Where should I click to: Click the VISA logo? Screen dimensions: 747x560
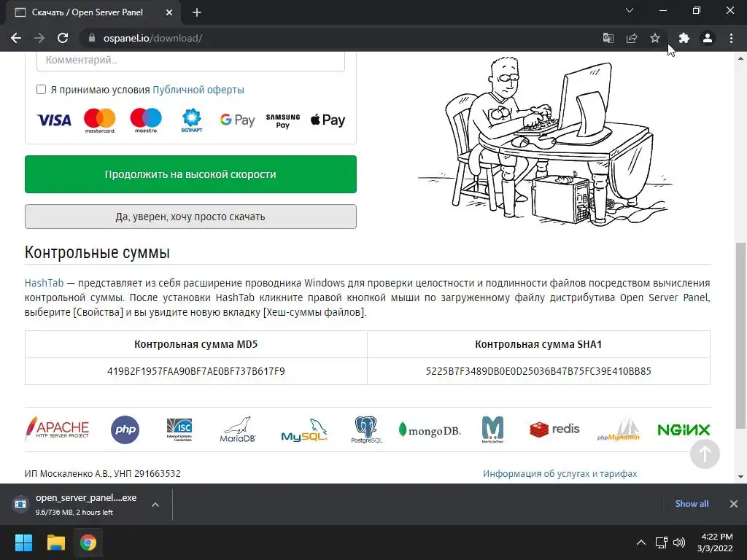tap(54, 120)
